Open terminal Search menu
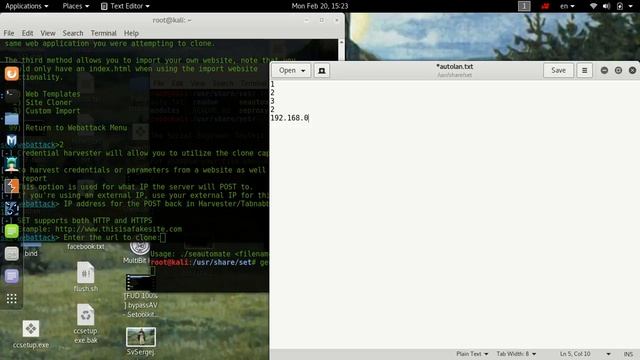Viewport: 640px width, 360px height. [73, 33]
